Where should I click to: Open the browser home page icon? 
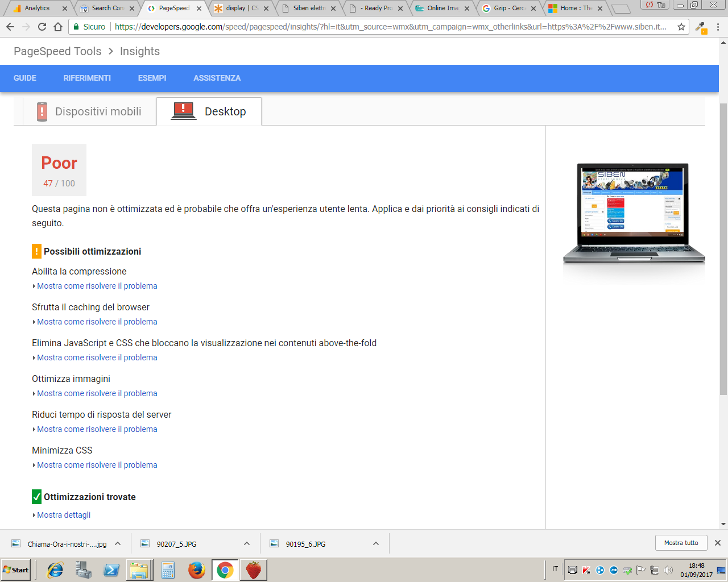coord(58,27)
